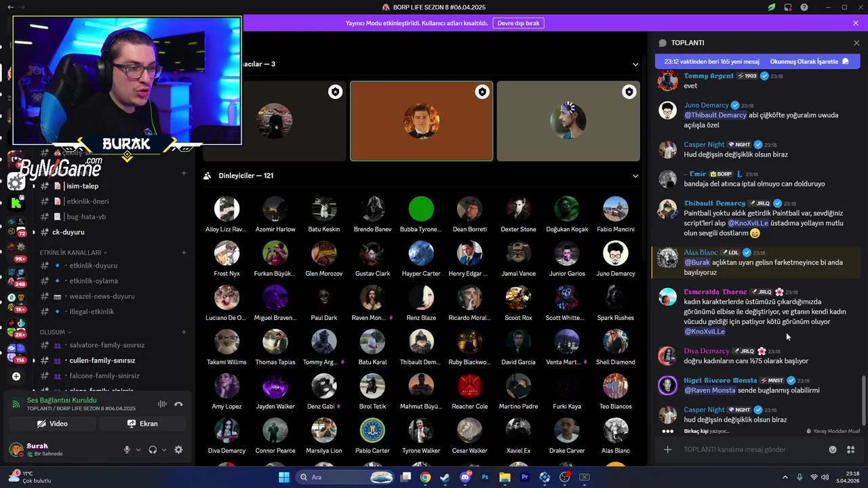Image resolution: width=868 pixels, height=488 pixels.
Task: Open Google Chrome from taskbar
Action: click(425, 477)
